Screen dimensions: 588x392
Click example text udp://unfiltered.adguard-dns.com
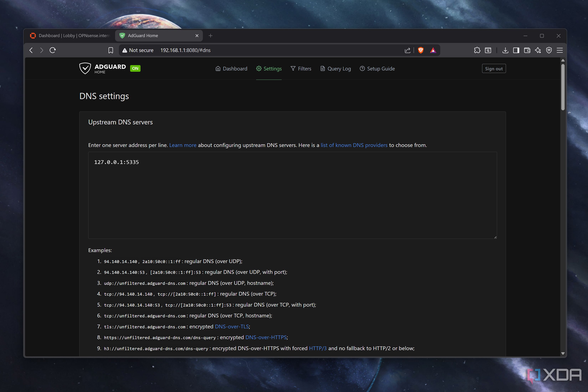[145, 283]
